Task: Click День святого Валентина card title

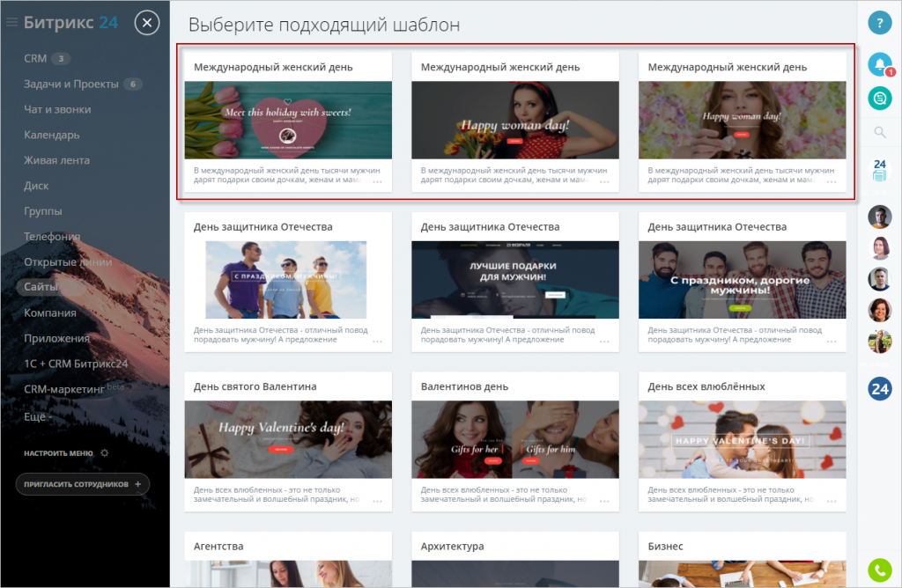Action: [255, 386]
